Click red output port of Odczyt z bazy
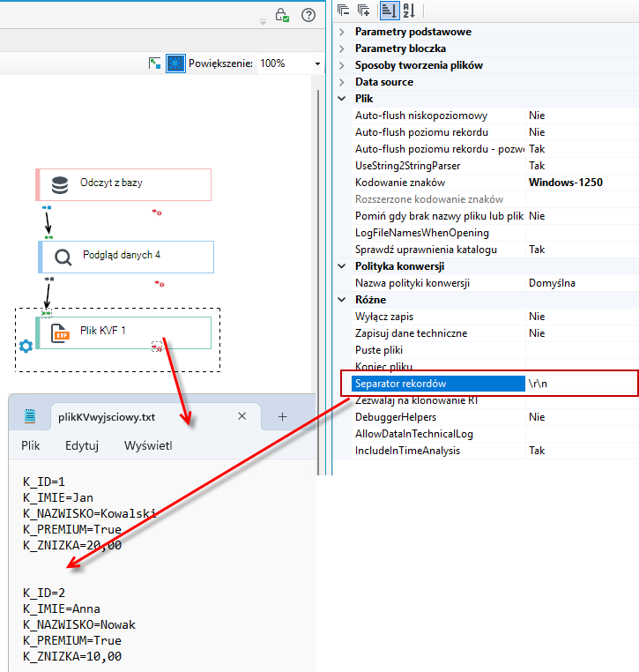639x672 pixels. [x=157, y=213]
